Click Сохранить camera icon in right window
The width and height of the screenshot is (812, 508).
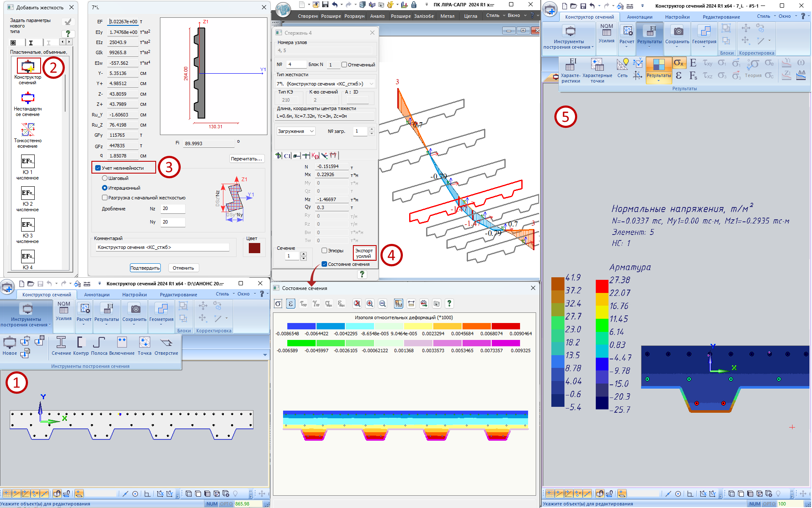[x=678, y=32]
